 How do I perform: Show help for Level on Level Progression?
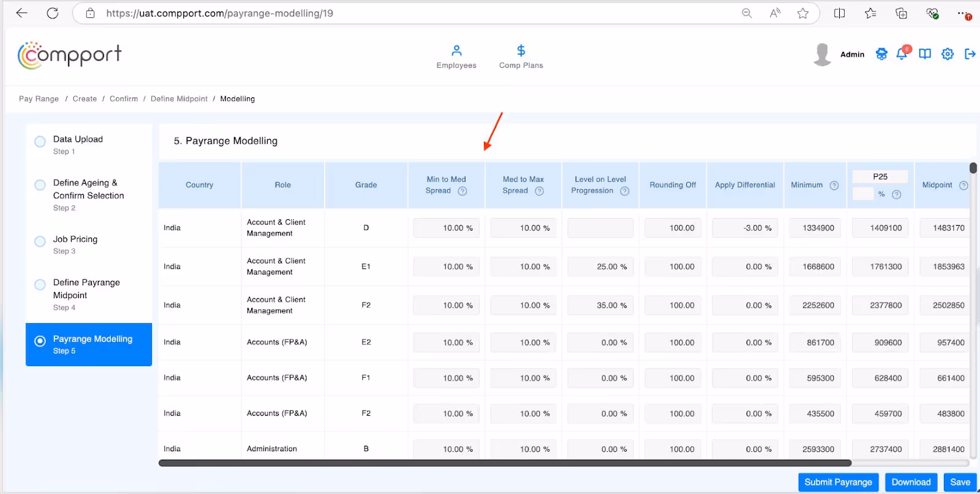pyautogui.click(x=625, y=191)
